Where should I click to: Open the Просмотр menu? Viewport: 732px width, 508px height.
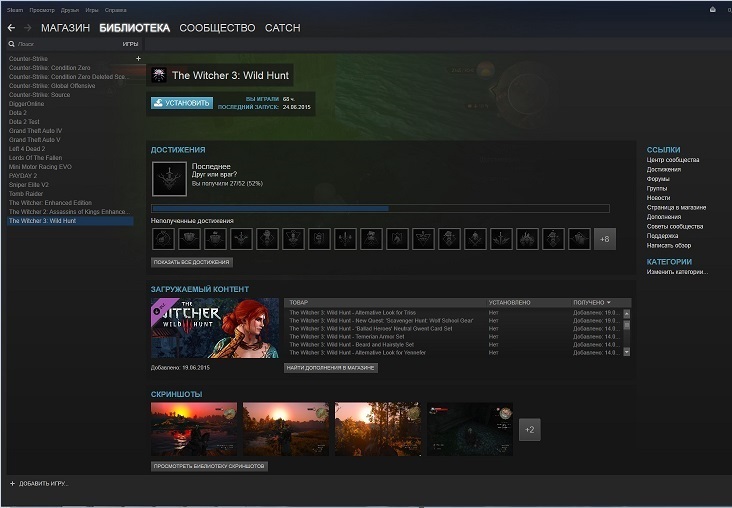42,10
